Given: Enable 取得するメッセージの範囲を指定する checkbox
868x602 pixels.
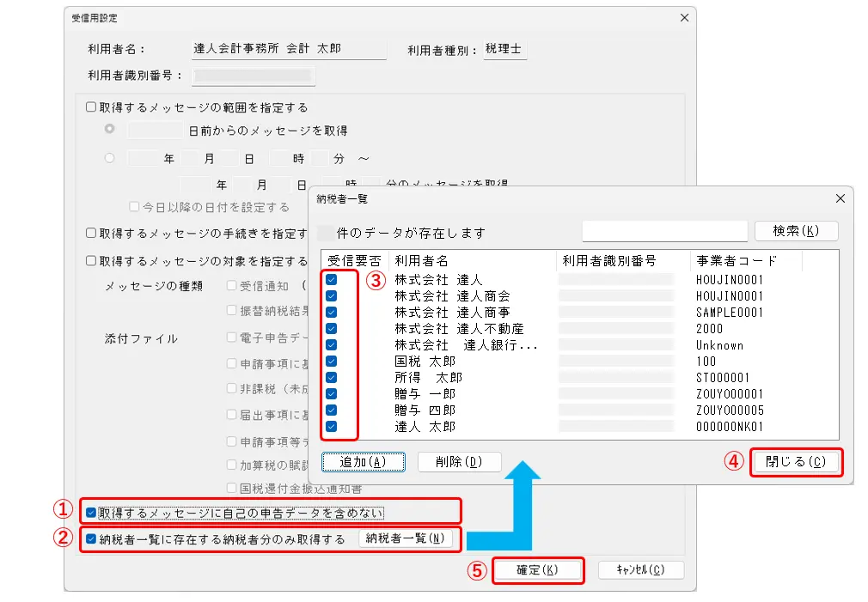Looking at the screenshot, I should click(91, 108).
